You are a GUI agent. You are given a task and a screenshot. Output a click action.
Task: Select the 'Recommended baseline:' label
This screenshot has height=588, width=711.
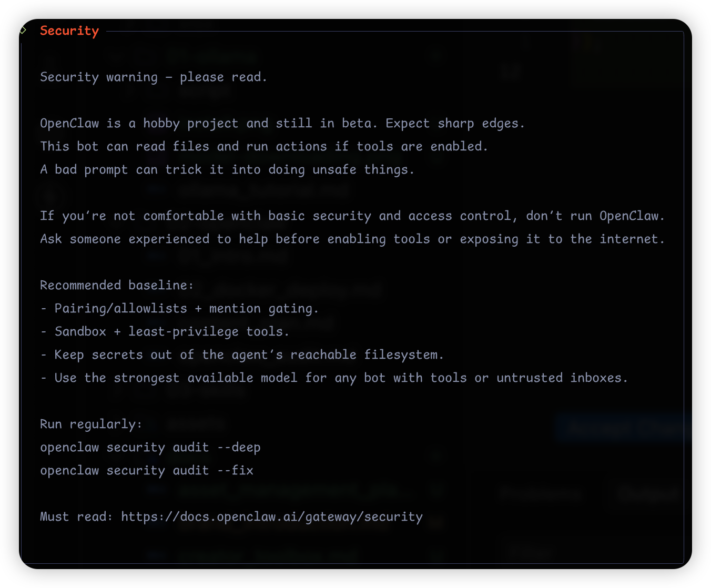pyautogui.click(x=117, y=285)
